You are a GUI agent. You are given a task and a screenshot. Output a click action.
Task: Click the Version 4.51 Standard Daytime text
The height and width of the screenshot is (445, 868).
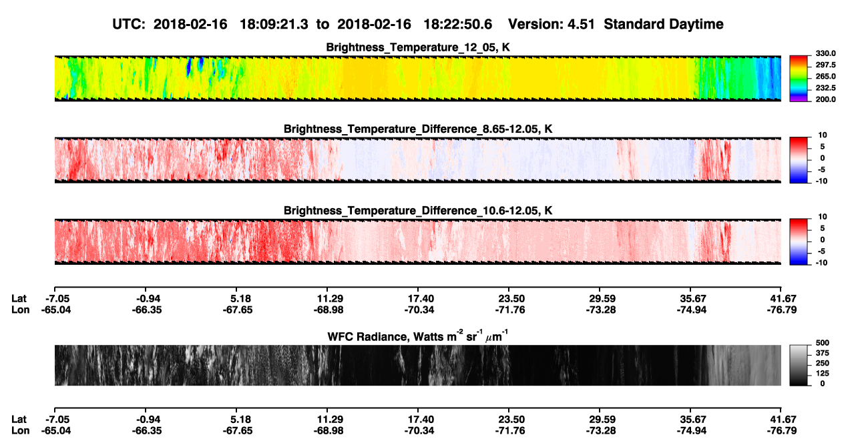(x=616, y=25)
